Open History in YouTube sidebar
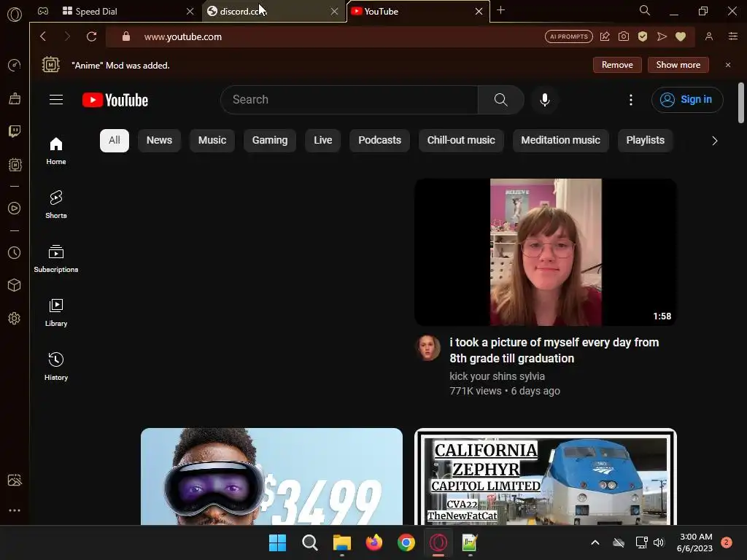The height and width of the screenshot is (560, 747). pyautogui.click(x=56, y=367)
